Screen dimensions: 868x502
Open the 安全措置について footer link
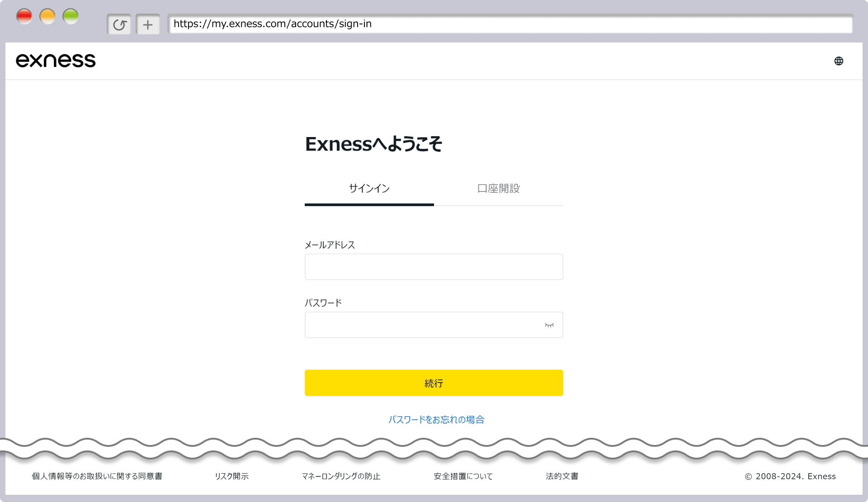463,476
